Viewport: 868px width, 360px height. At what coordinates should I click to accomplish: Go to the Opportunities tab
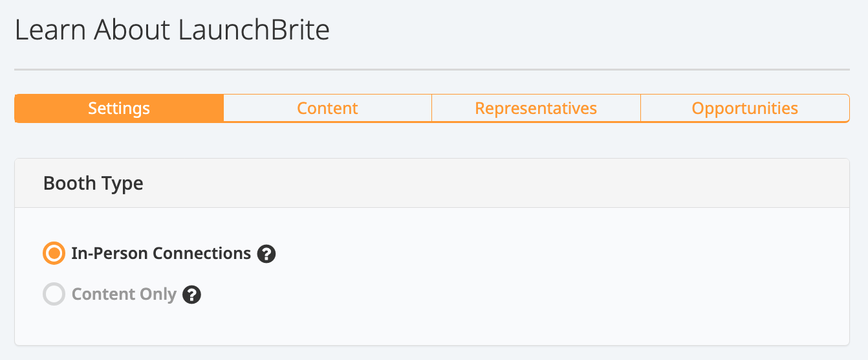[745, 108]
